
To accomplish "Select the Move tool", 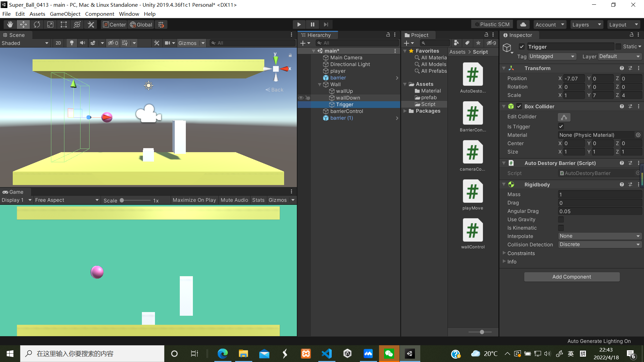I will pos(23,24).
